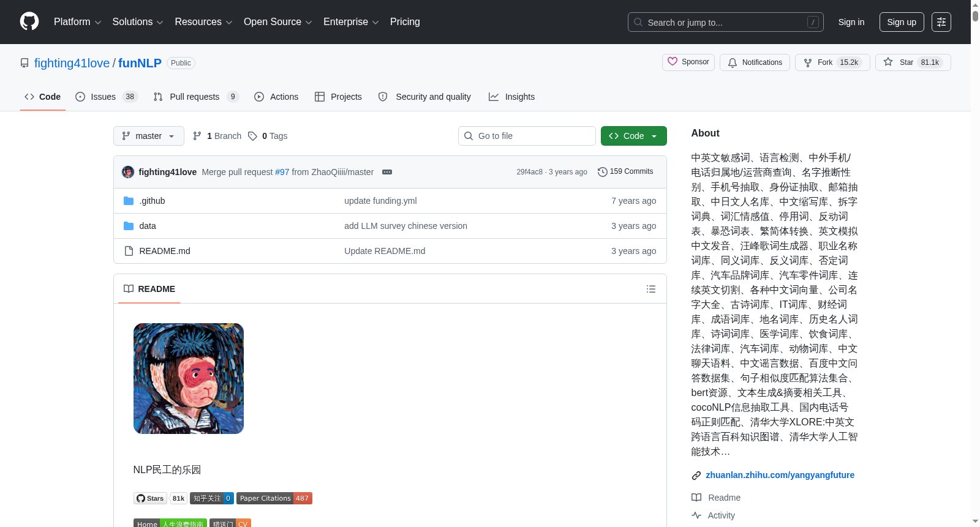The height and width of the screenshot is (527, 980).
Task: Open the Pricing page
Action: [x=405, y=22]
